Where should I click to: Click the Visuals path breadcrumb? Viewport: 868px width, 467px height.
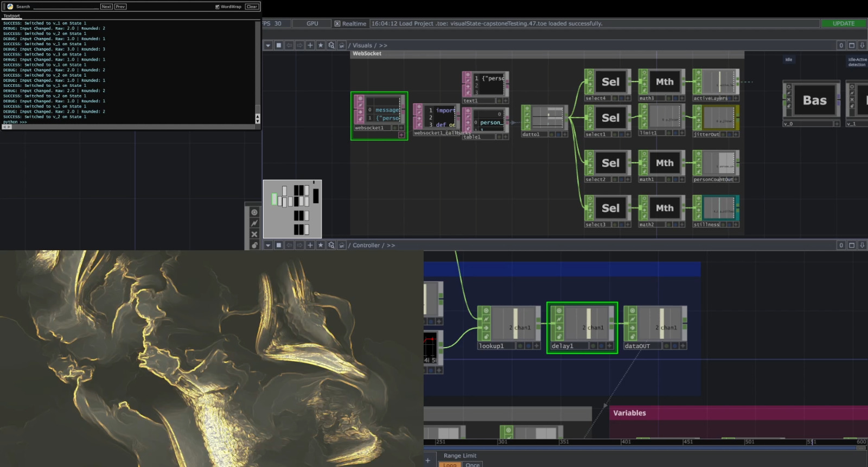tap(362, 46)
